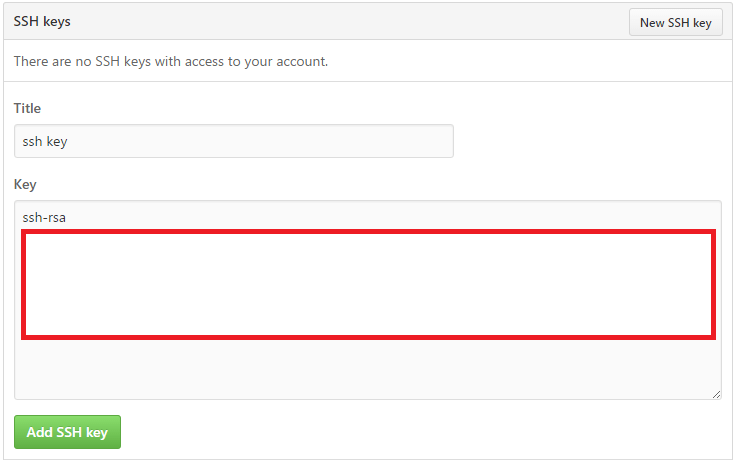Click the Key field label

pos(25,185)
